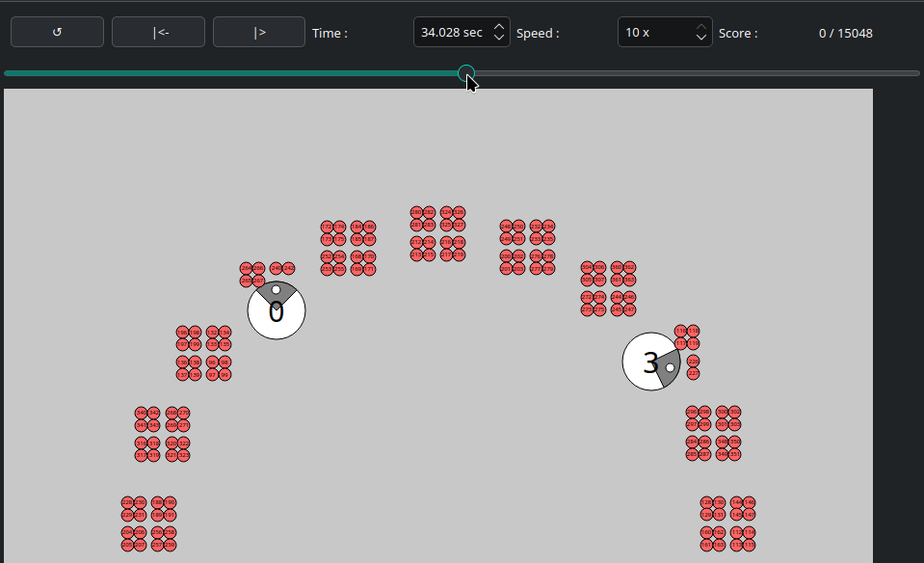Select robot number 3
The height and width of the screenshot is (563, 924).
[651, 362]
